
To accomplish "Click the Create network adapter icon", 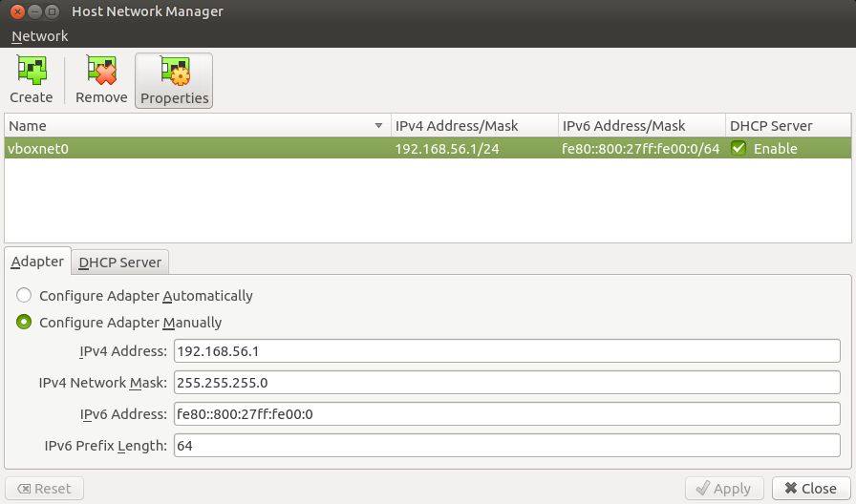I will click(x=32, y=70).
